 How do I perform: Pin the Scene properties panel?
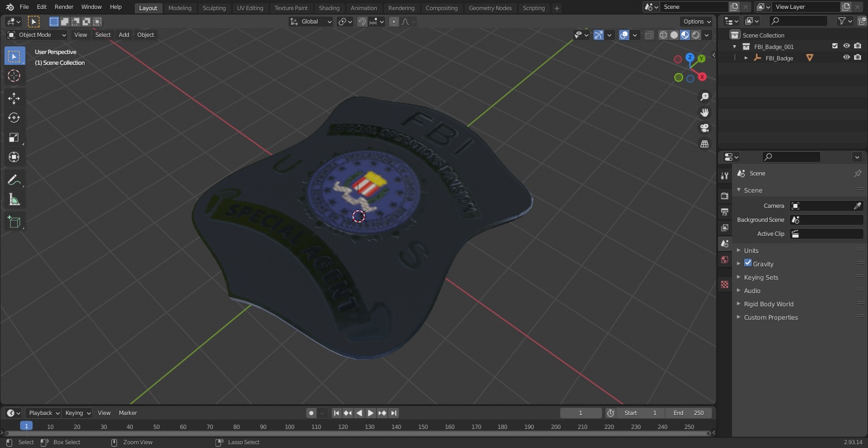pos(857,173)
